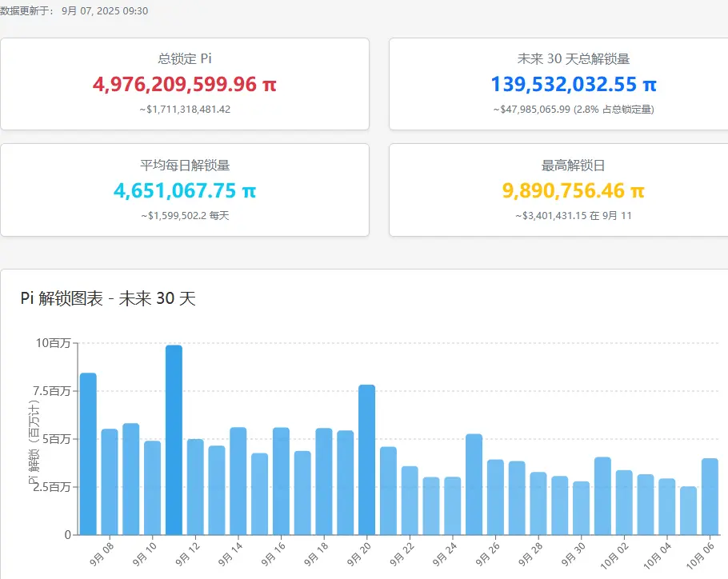The image size is (728, 579).
Task: Click the ~$1,599,502.2 每天 subtext
Action: pos(185,216)
